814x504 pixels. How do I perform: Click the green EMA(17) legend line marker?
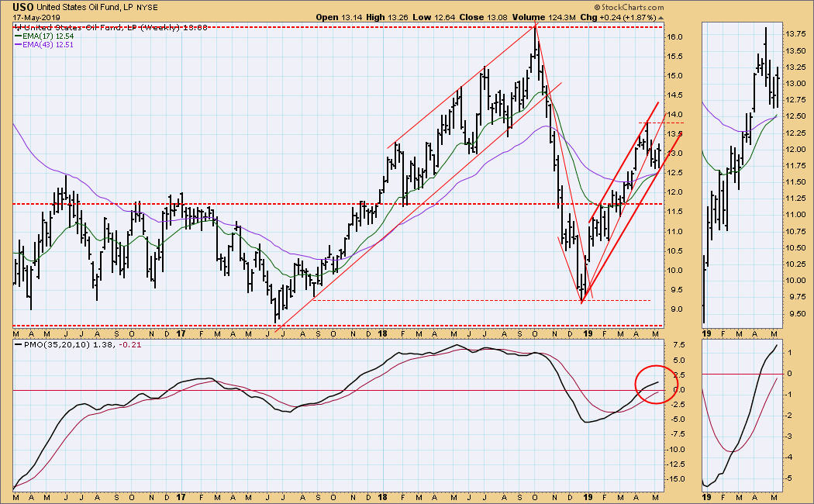(18, 36)
